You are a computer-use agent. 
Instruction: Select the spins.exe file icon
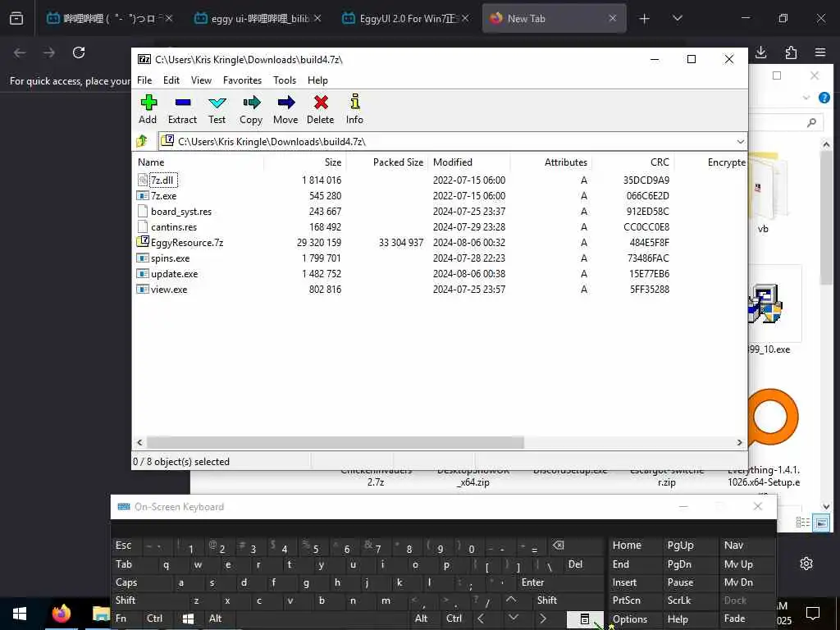pyautogui.click(x=143, y=258)
